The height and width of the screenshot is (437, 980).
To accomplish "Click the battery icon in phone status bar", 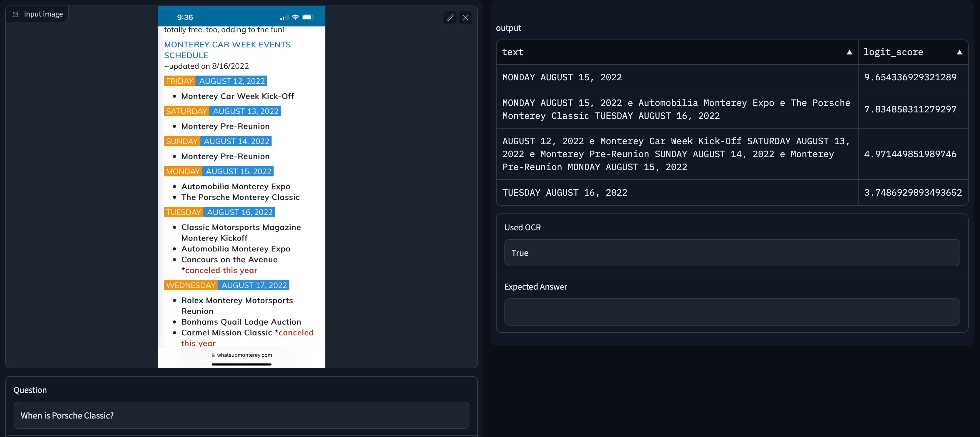I will click(x=308, y=17).
